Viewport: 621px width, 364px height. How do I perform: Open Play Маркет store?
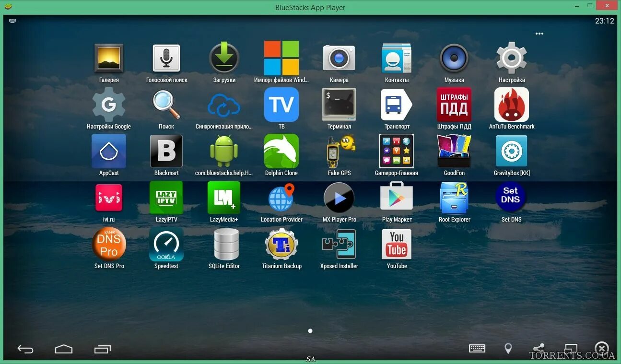(x=397, y=198)
